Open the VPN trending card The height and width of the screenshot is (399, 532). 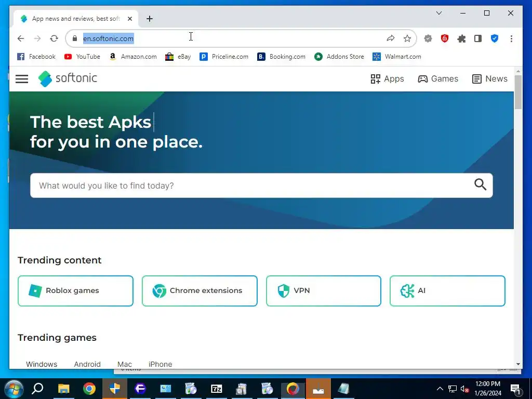click(x=324, y=291)
